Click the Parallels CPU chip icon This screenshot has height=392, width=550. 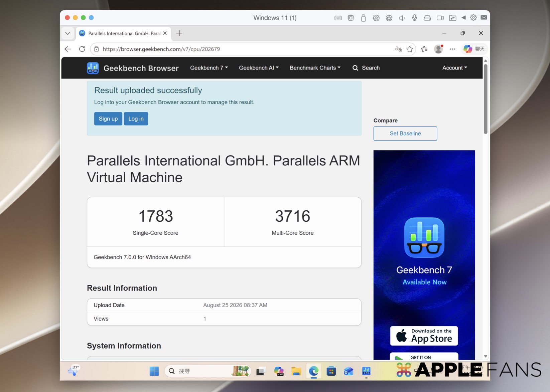[351, 18]
